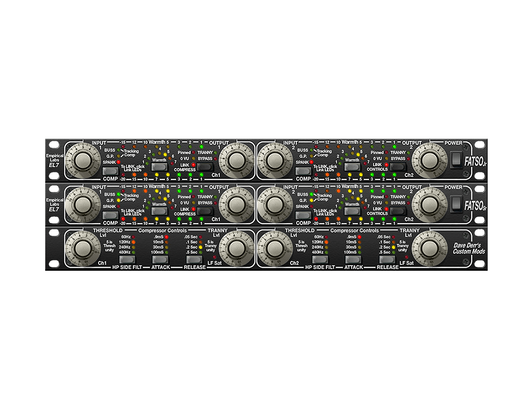This screenshot has width=532, height=418.
Task: Push the FATSO Sr Ch2 COMP button
Action: [x=303, y=215]
